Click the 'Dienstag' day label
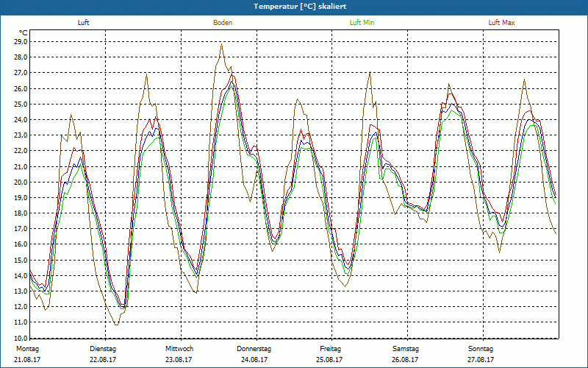The height and width of the screenshot is (368, 588). point(103,349)
